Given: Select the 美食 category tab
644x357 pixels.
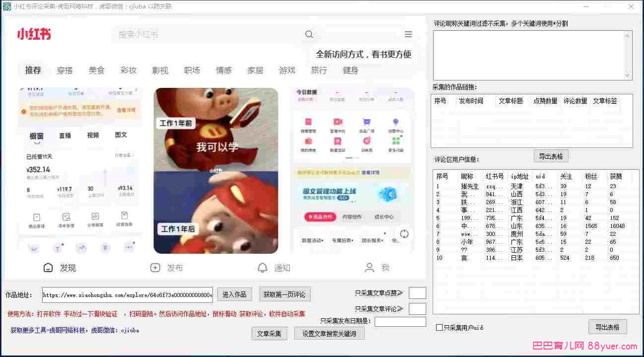Looking at the screenshot, I should tap(97, 70).
